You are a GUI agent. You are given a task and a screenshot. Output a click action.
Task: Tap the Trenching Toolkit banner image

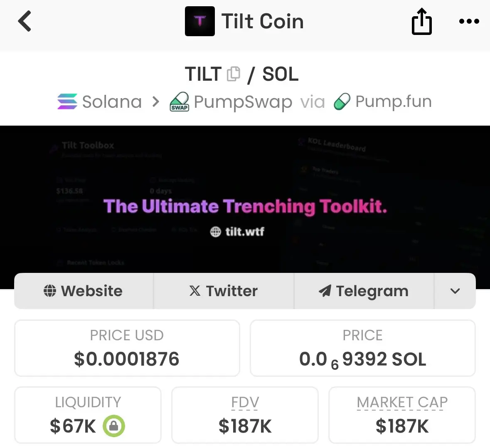[x=245, y=199]
